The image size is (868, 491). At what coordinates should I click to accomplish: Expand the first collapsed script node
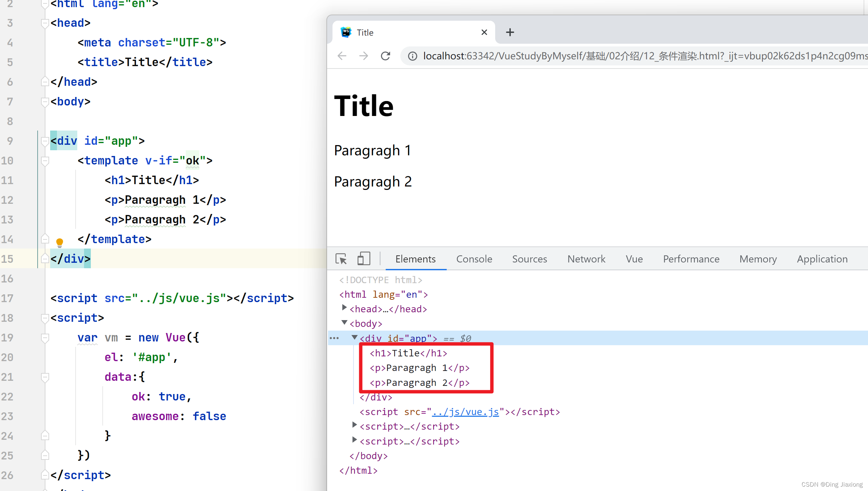click(355, 425)
